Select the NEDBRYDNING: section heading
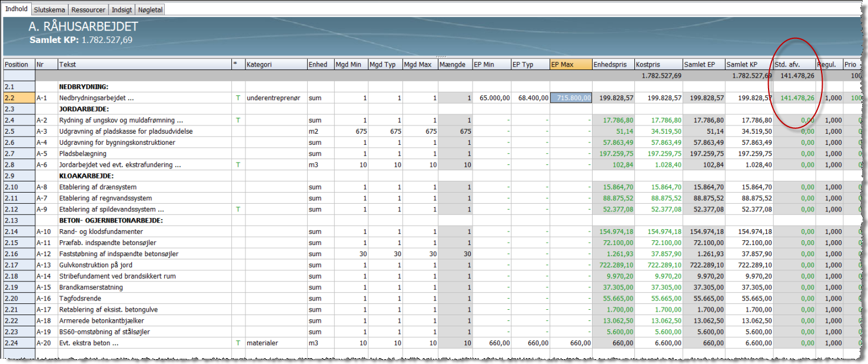 (84, 87)
